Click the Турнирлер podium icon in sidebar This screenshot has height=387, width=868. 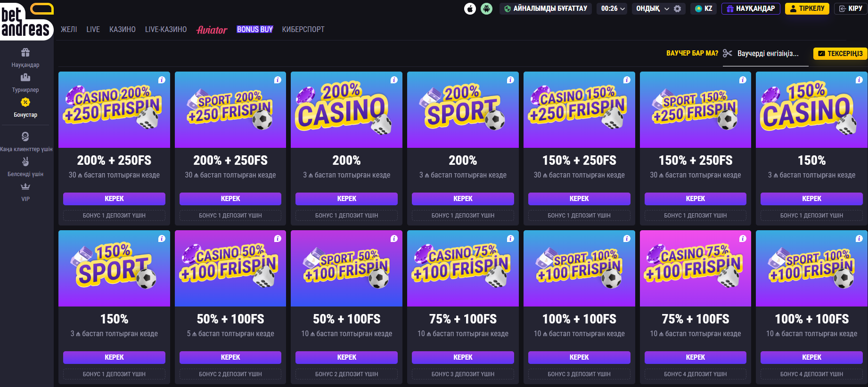click(x=25, y=77)
